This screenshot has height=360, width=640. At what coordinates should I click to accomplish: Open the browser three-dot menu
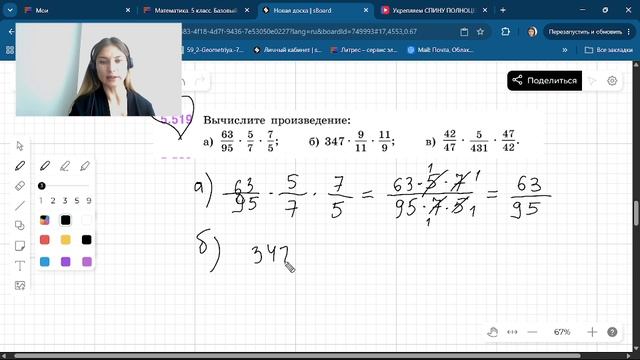click(629, 32)
